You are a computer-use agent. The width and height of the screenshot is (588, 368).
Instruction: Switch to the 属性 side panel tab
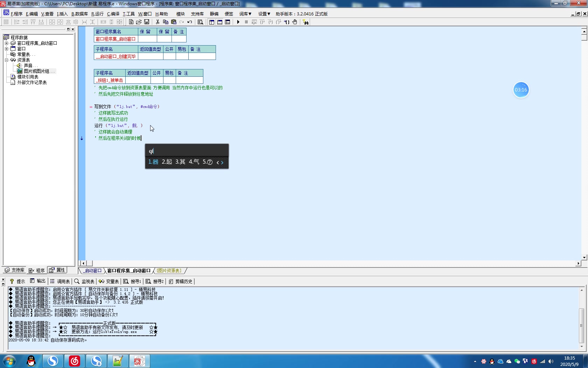[x=57, y=270]
